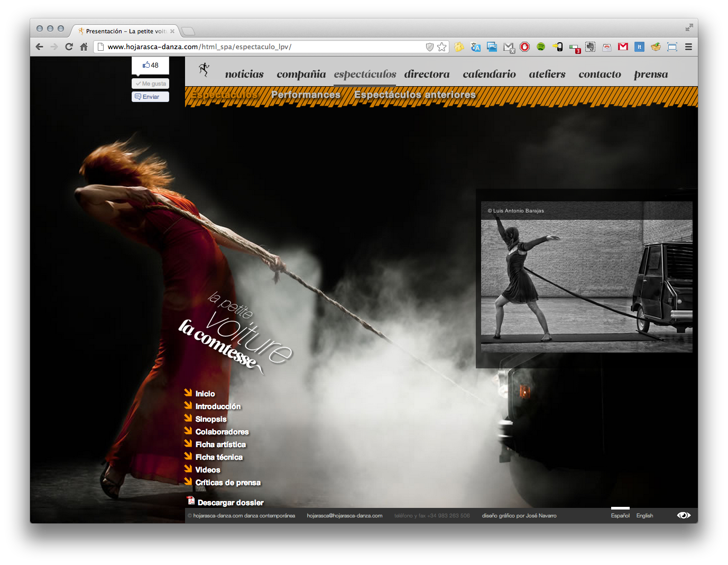Click the PDF icon beside Descargar dossier
728x565 pixels.
[x=191, y=501]
